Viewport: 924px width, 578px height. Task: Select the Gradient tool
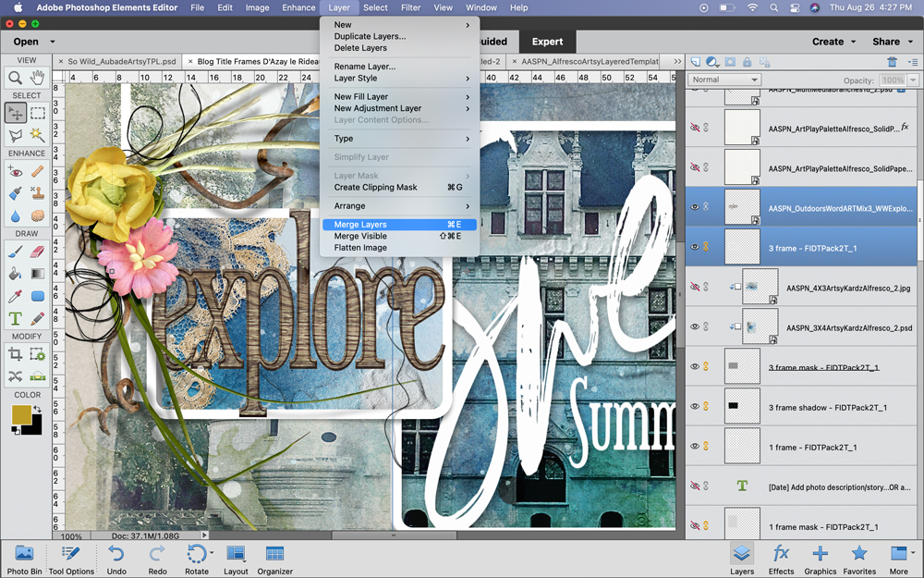[38, 274]
